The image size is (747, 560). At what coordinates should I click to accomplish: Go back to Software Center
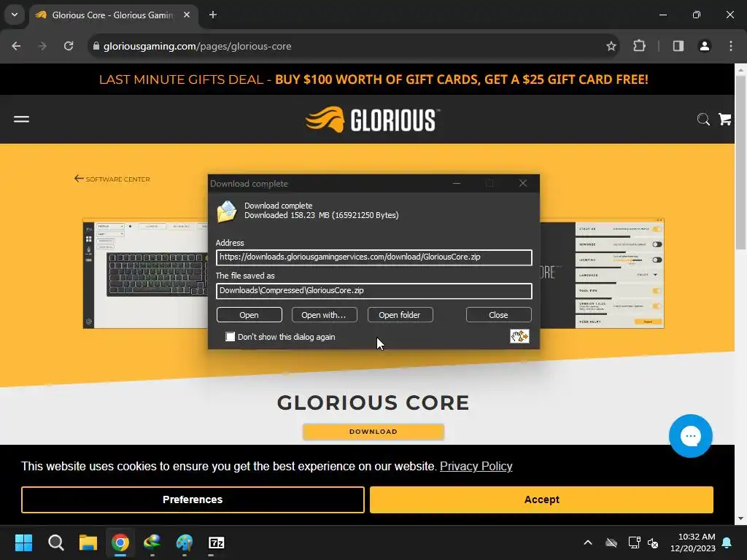coord(112,179)
